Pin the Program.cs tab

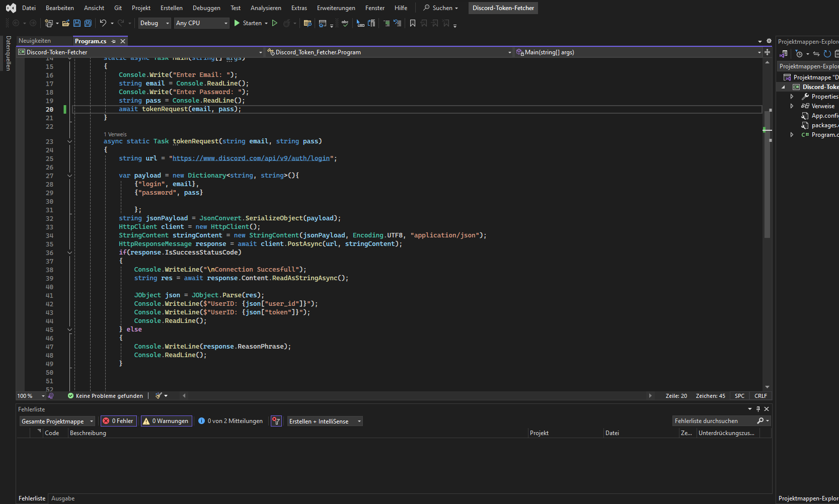pos(114,41)
